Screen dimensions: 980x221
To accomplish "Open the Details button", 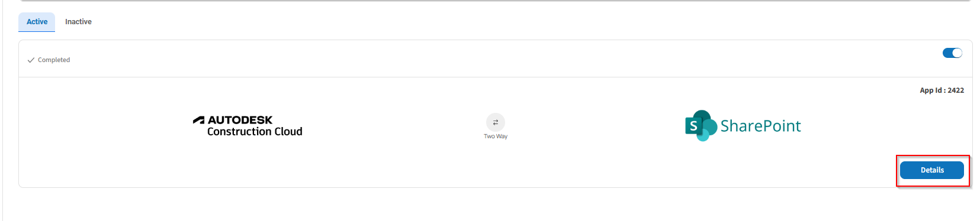I will pyautogui.click(x=931, y=170).
